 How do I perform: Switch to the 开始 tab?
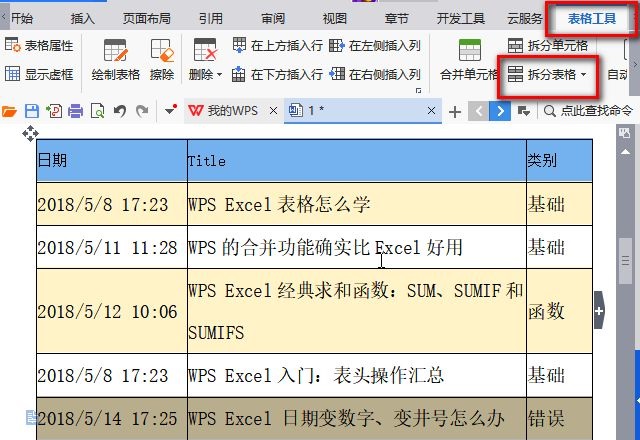pyautogui.click(x=22, y=18)
